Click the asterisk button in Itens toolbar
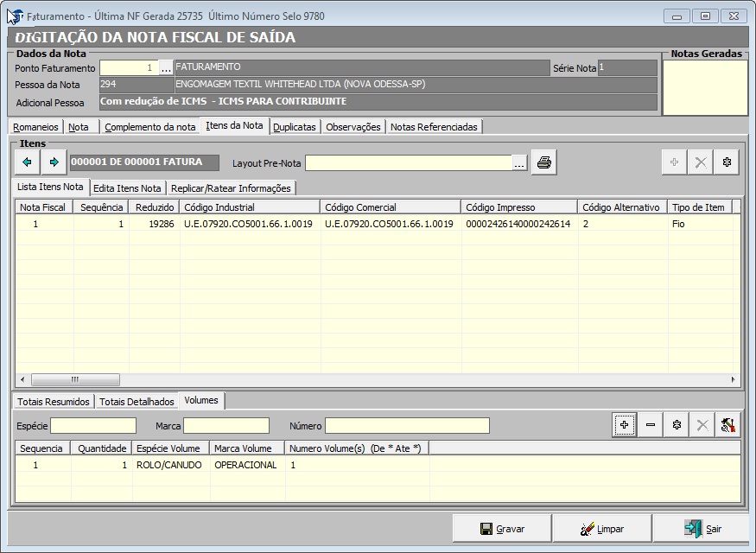The width and height of the screenshot is (756, 553). (727, 162)
